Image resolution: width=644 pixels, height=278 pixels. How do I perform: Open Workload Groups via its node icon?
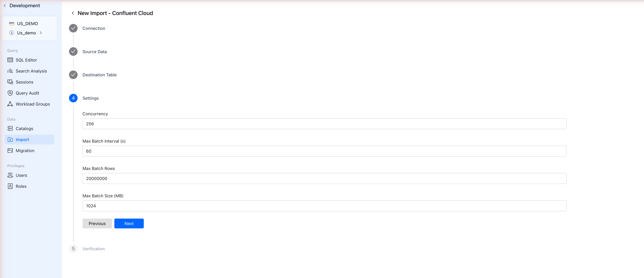(10, 104)
